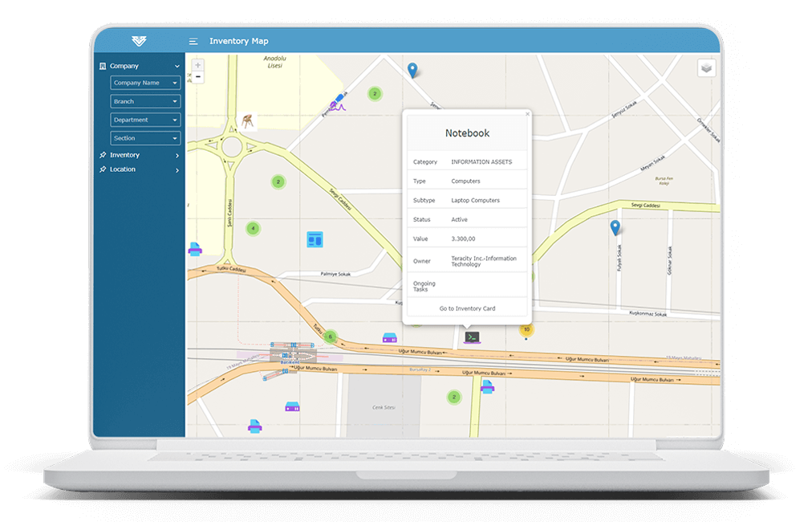
Task: Click the Cenk Sitesi map label
Action: pos(384,407)
